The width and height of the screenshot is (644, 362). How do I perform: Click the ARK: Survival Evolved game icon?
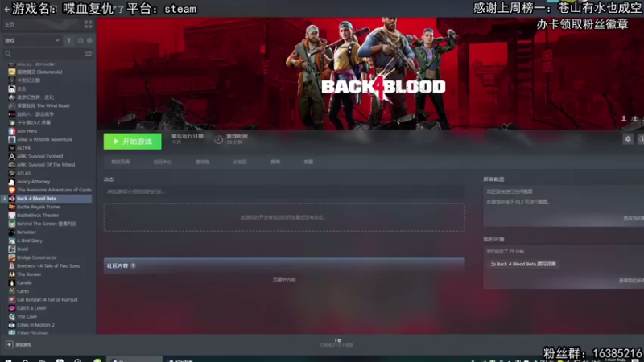click(12, 156)
